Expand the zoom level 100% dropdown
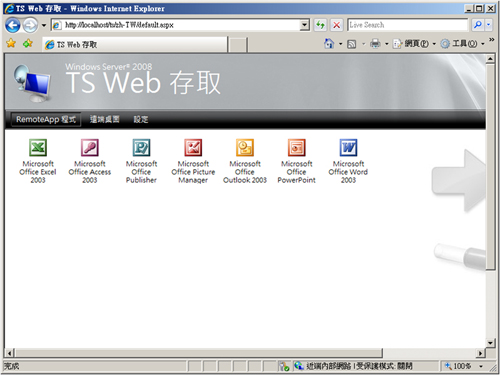Screen dimensions: 500x375 pos(481,366)
